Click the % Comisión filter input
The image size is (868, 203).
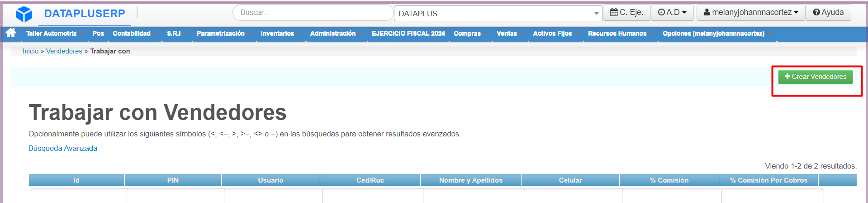click(672, 196)
